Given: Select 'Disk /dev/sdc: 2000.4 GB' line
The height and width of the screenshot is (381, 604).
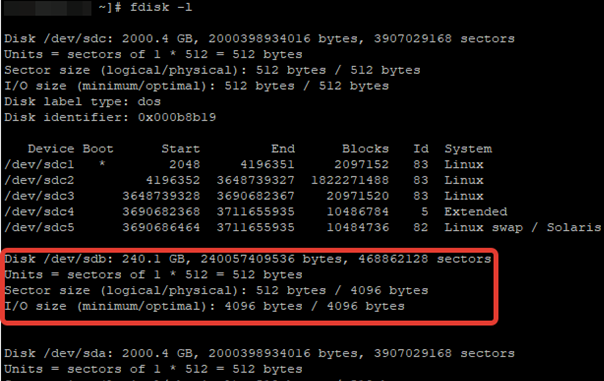Looking at the screenshot, I should coord(259,39).
